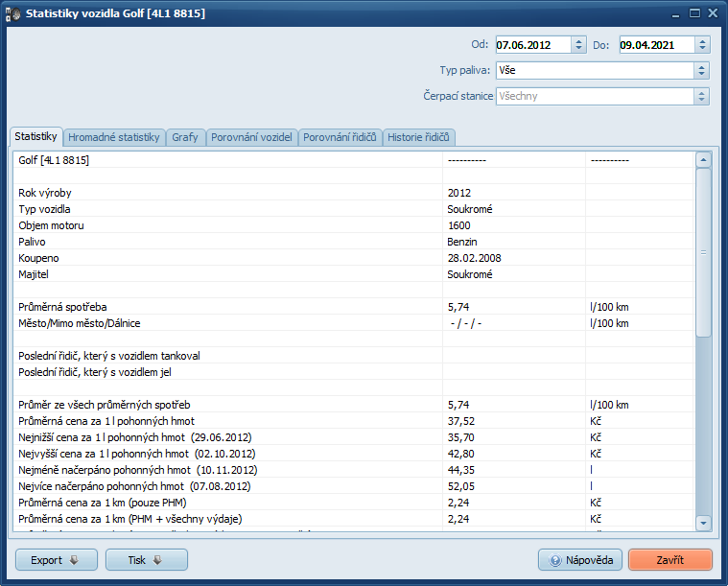Select Nejméně načerpáno pohonných hmot row

354,470
